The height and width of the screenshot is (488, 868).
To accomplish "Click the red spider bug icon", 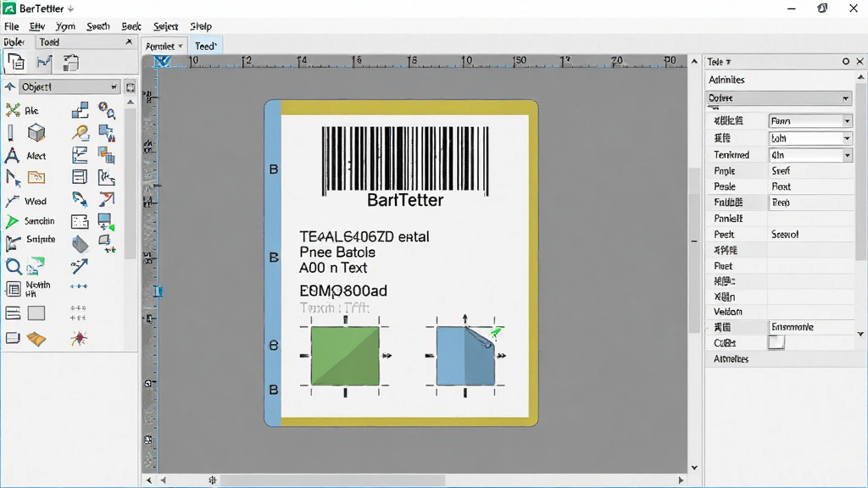I will (x=79, y=338).
